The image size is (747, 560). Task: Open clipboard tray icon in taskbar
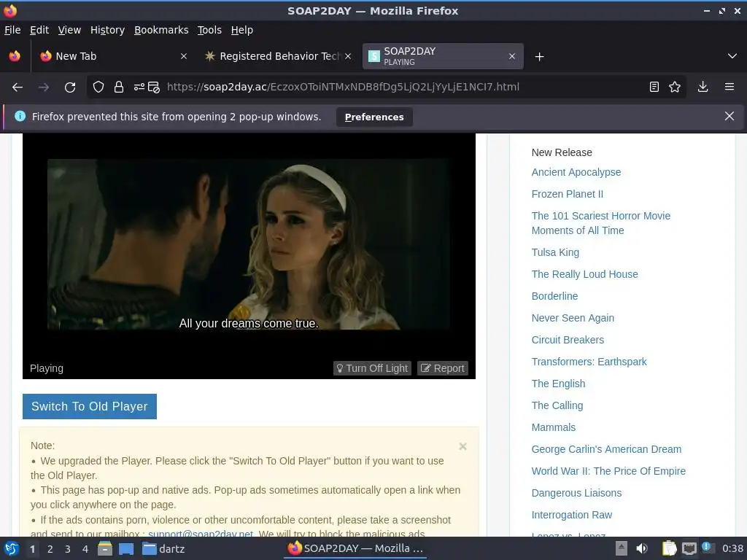tap(670, 548)
